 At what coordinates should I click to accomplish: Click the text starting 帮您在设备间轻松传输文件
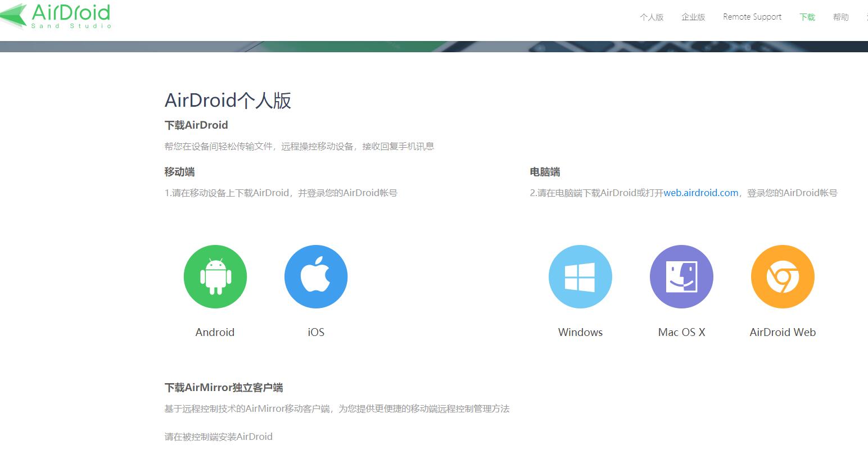[x=299, y=146]
